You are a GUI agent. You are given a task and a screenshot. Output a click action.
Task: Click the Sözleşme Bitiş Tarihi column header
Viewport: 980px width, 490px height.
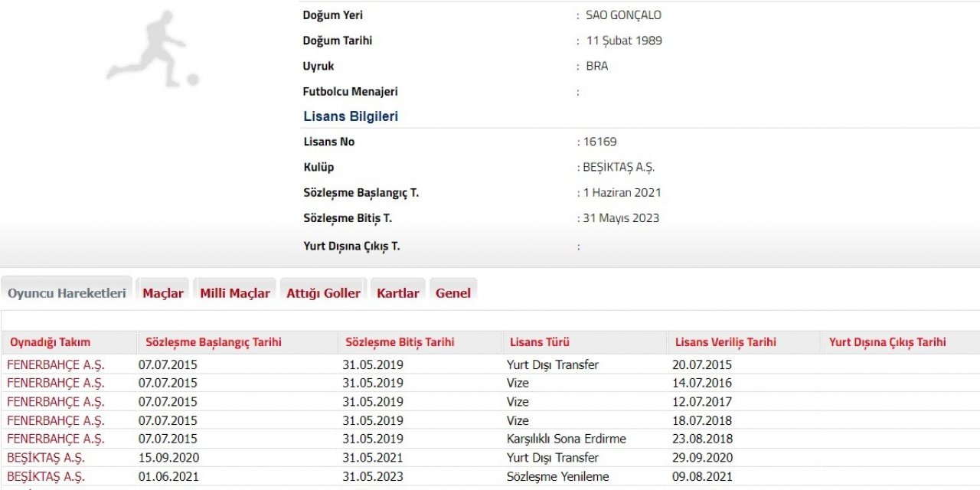coord(400,342)
